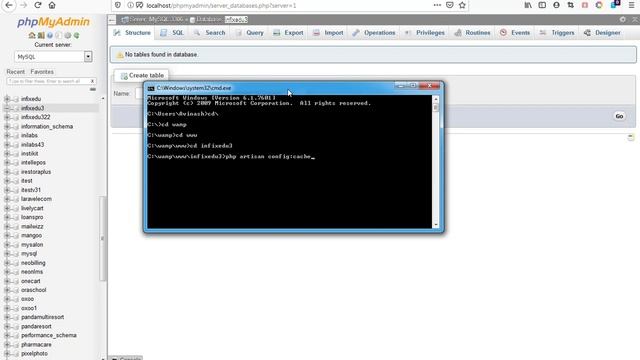The image size is (640, 360).
Task: Open phpMyAdmin documentation blue icon
Action: 50,36
